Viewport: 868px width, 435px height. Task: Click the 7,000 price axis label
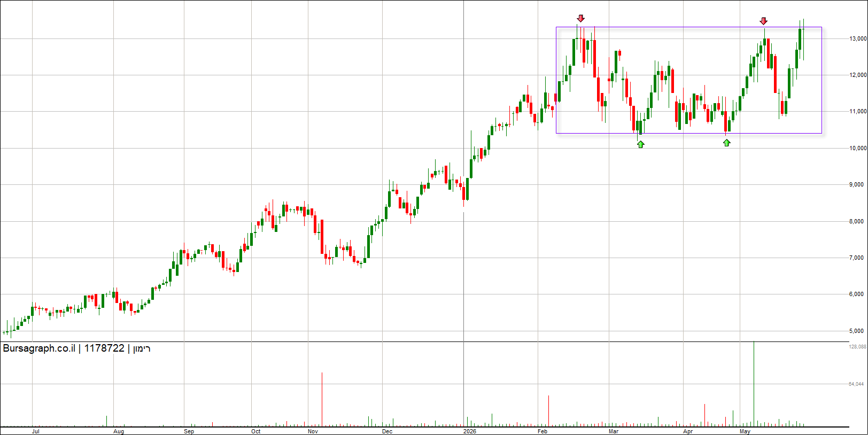[x=856, y=258]
